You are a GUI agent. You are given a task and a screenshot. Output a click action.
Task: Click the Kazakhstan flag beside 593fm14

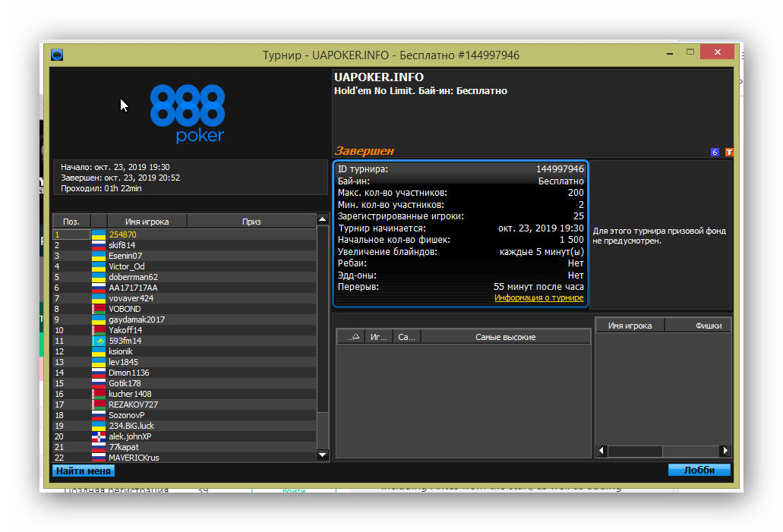coord(99,341)
